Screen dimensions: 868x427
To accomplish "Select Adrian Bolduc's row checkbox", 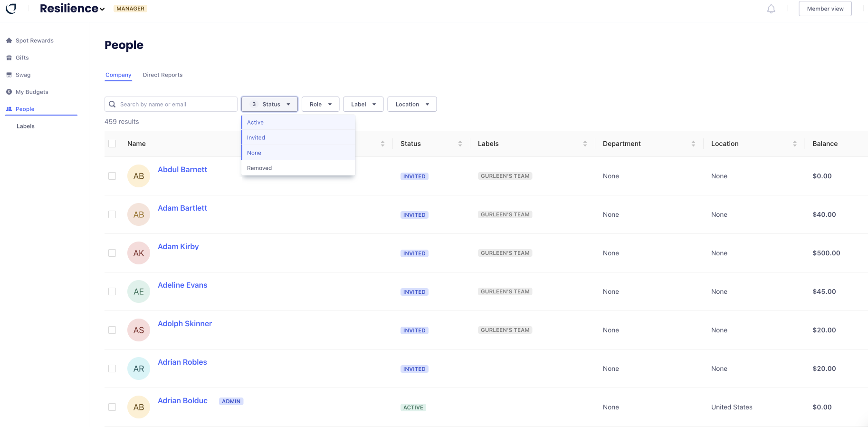I will [112, 407].
